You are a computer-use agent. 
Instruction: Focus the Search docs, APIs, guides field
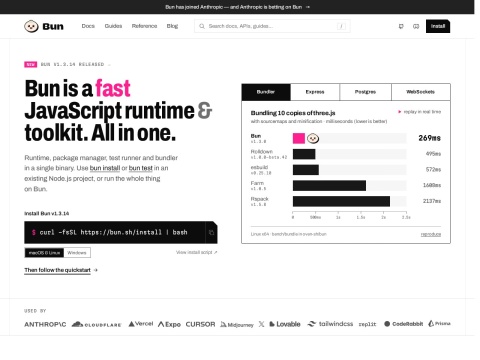click(272, 26)
